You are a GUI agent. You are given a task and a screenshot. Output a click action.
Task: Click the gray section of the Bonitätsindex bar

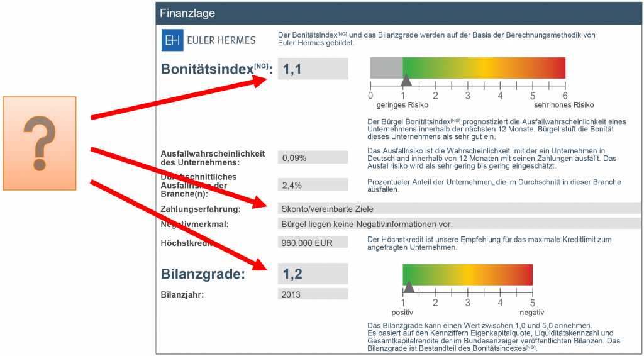(x=386, y=68)
